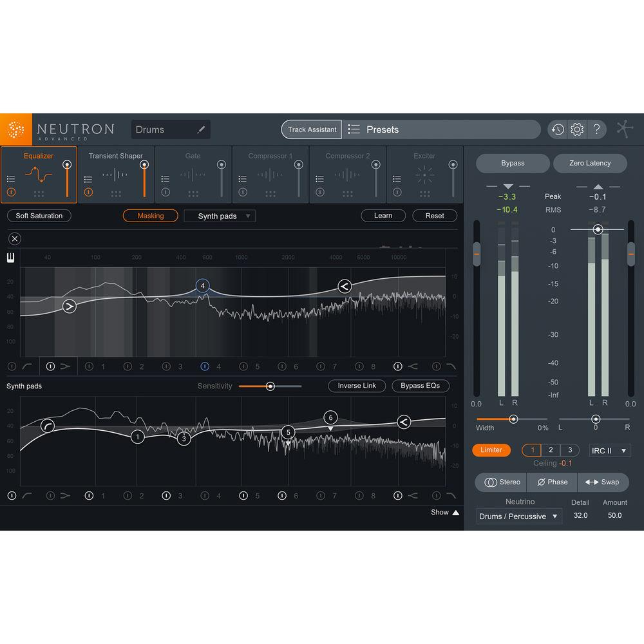
Task: Click the Neutron help question mark icon
Action: pos(597,129)
